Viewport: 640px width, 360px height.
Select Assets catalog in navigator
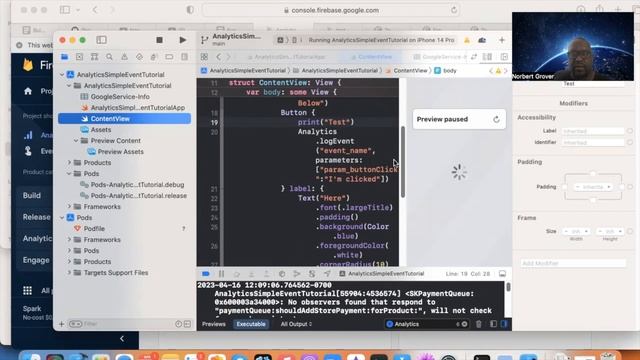coord(101,130)
